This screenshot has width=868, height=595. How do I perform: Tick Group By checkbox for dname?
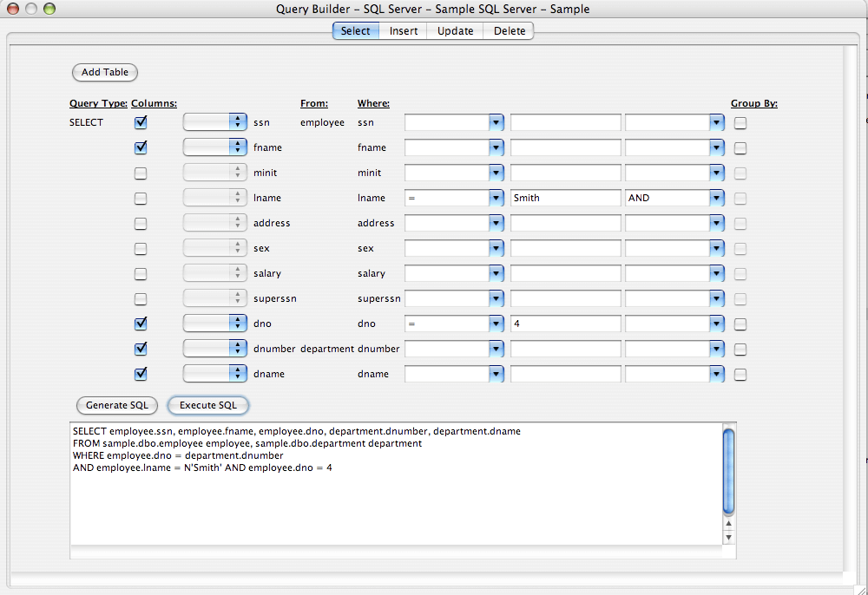[x=740, y=375]
